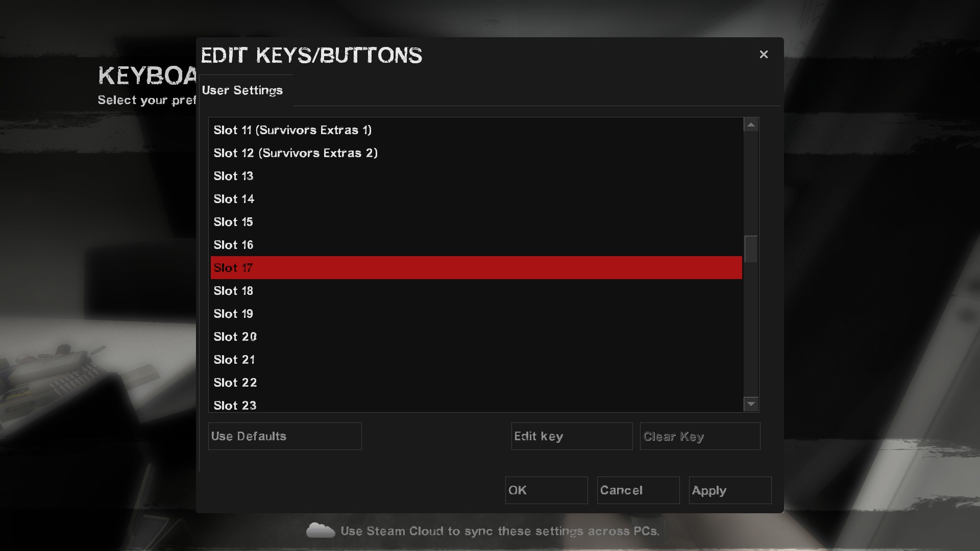Select Slot 11 (Survivors Extras 1)
Image resolution: width=980 pixels, height=551 pixels.
coord(292,130)
